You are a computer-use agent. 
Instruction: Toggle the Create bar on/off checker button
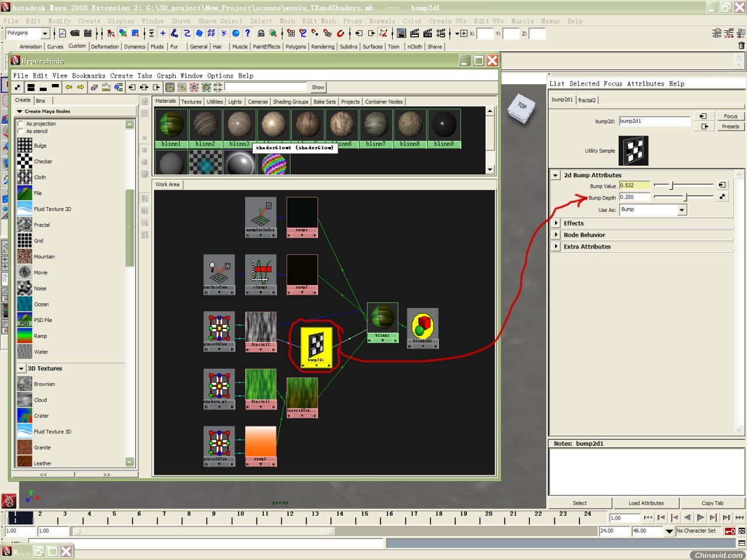coord(18,87)
